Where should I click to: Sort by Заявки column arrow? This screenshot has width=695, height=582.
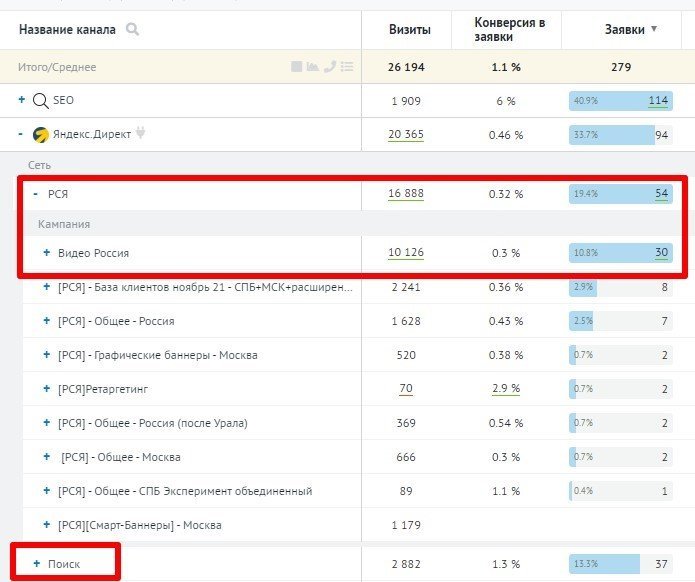coord(654,29)
